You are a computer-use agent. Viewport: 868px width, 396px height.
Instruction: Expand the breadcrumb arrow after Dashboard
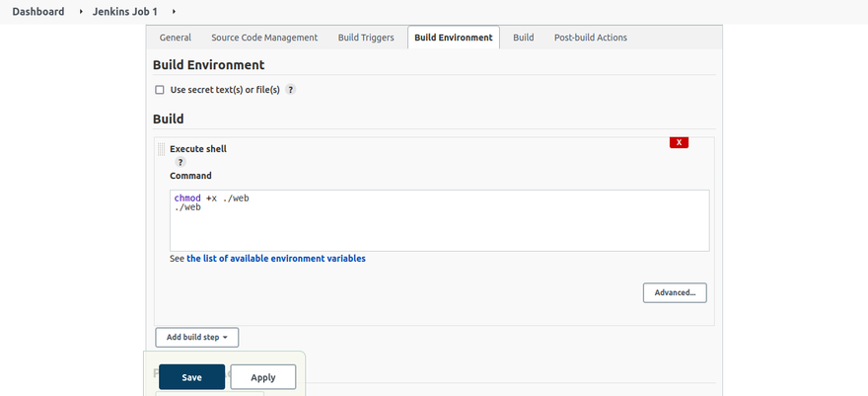81,12
